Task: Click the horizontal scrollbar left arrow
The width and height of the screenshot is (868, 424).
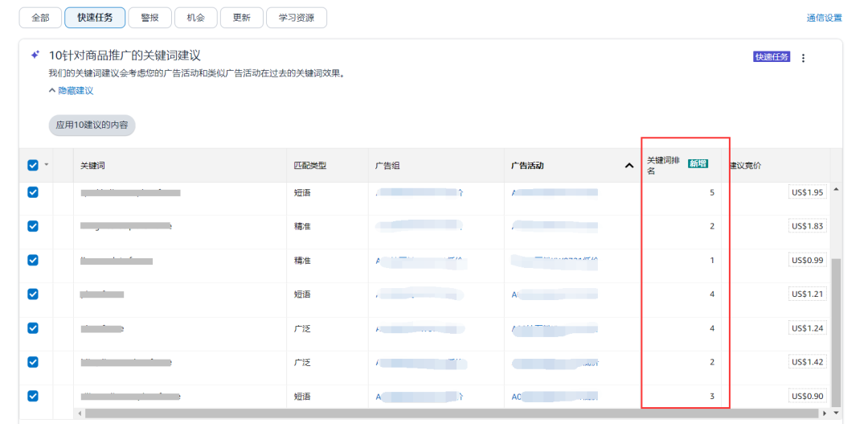Action: click(x=79, y=414)
